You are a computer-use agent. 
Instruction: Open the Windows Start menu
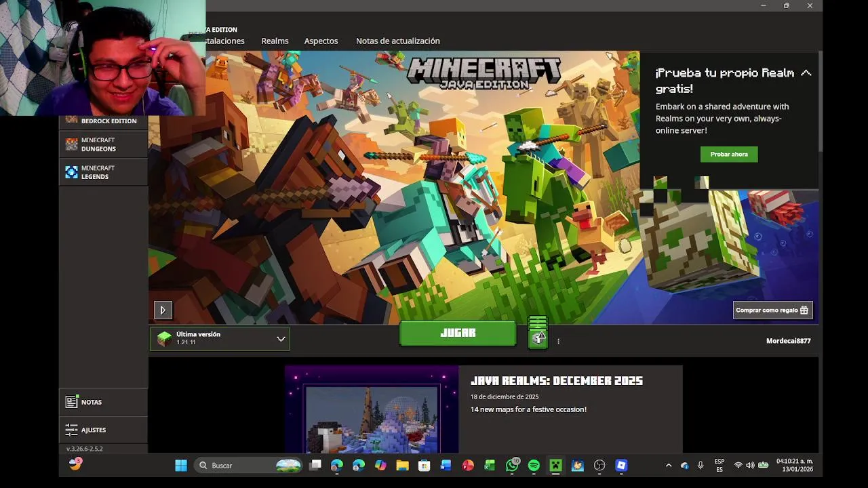pos(181,466)
